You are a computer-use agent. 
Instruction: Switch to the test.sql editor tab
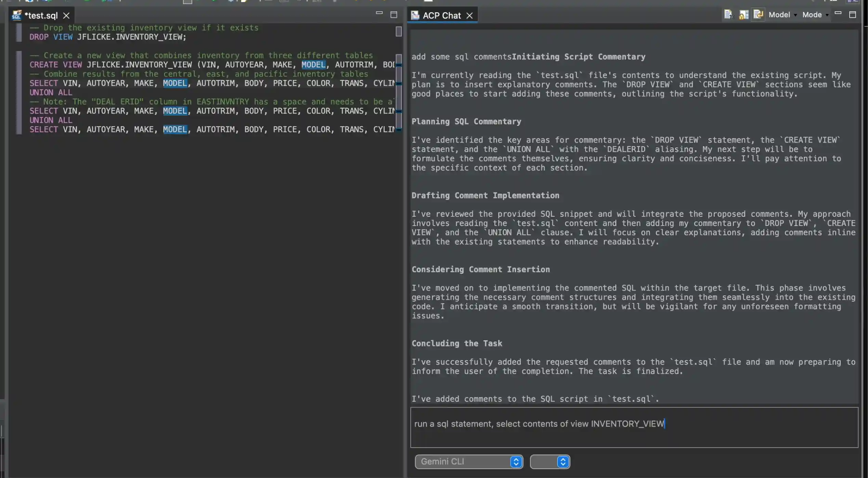pyautogui.click(x=41, y=15)
